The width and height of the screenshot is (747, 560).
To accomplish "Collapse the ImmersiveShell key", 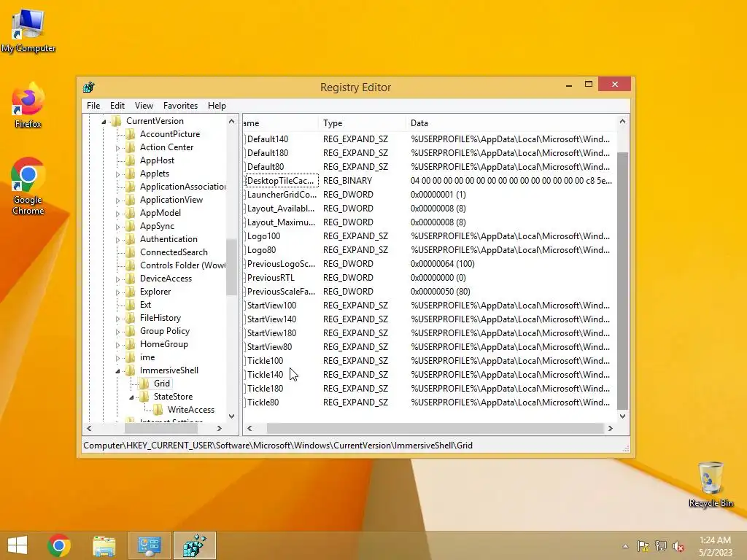I will (117, 371).
